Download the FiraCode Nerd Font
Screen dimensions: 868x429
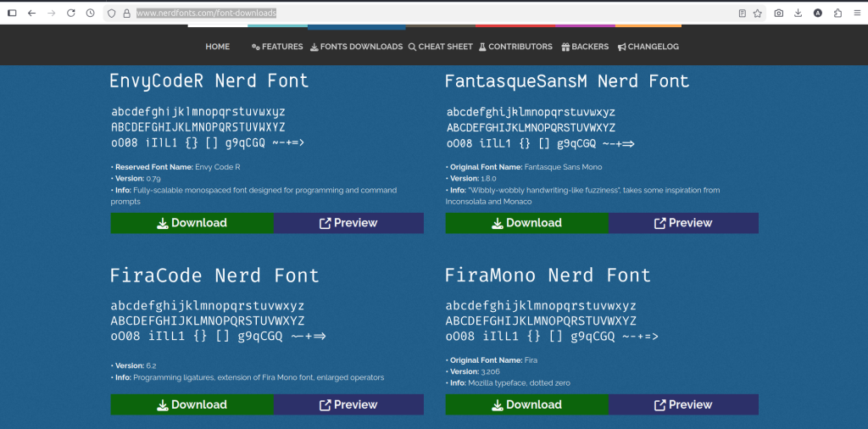pyautogui.click(x=192, y=404)
